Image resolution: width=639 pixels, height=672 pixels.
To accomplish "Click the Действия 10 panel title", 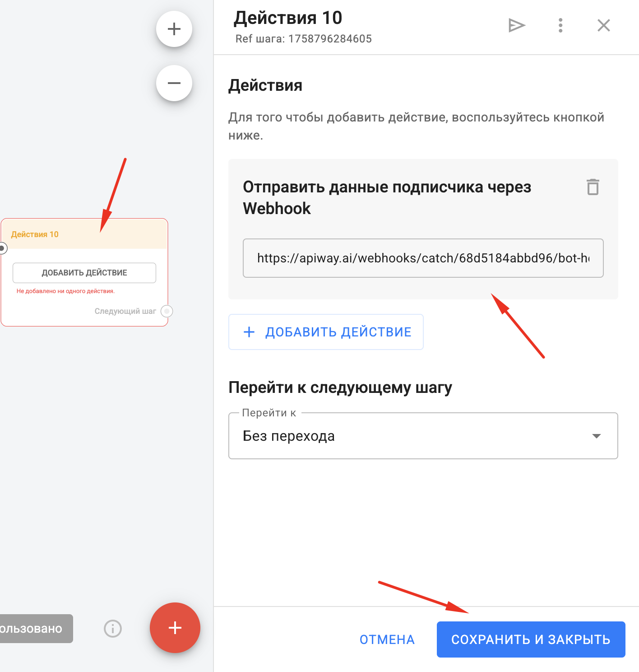I will pos(288,18).
